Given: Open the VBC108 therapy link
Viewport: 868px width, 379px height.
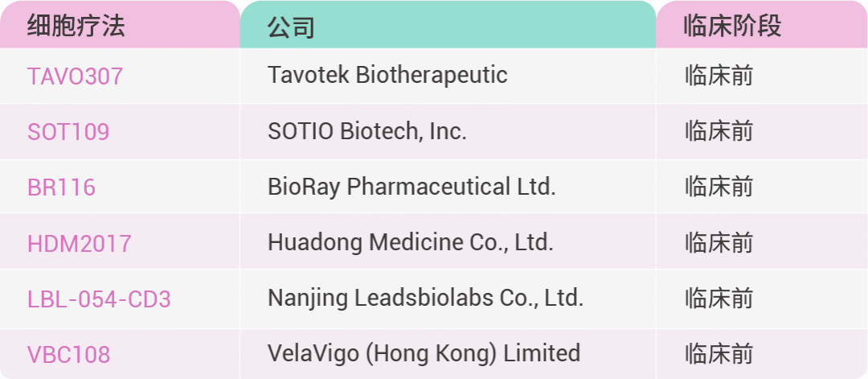Looking at the screenshot, I should point(68,354).
